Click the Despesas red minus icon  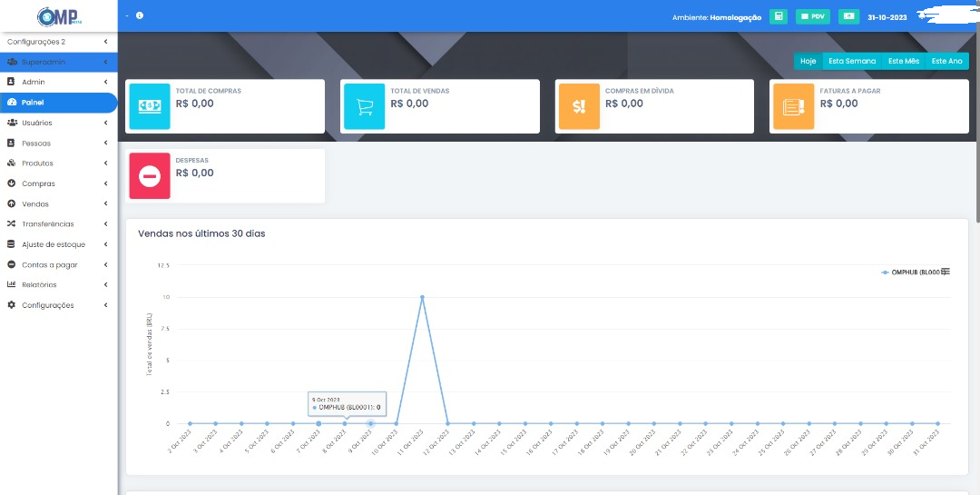[x=150, y=176]
